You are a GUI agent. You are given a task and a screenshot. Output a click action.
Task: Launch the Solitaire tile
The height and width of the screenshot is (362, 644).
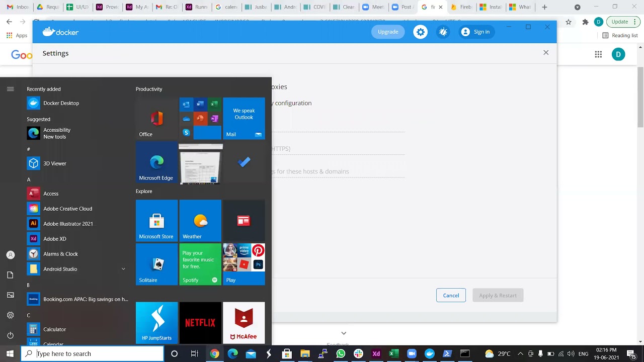pos(156,264)
